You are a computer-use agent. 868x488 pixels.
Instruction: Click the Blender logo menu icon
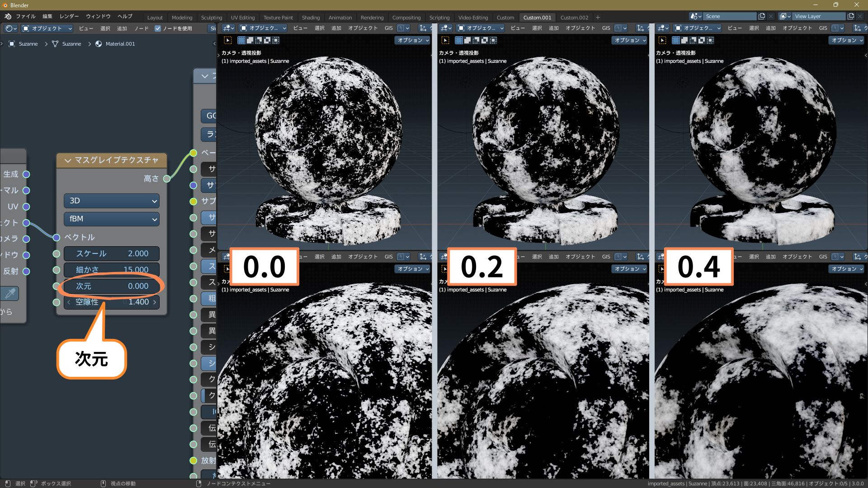8,16
